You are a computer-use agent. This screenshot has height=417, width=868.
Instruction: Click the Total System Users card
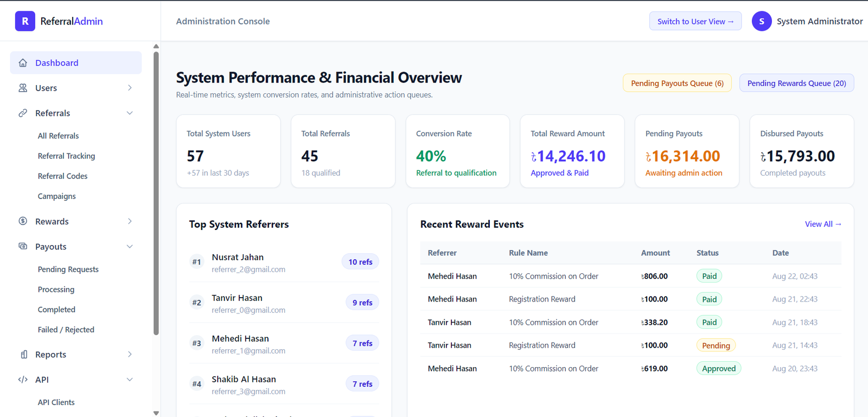pyautogui.click(x=228, y=151)
